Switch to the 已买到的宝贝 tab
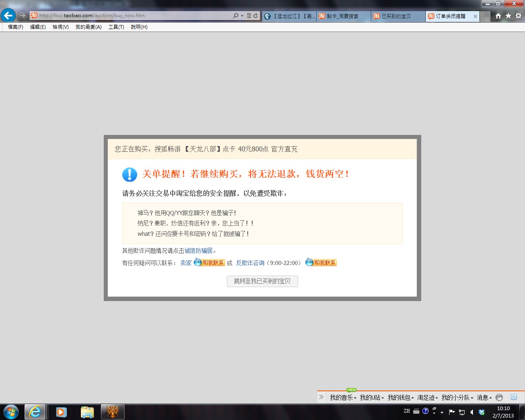Image resolution: width=525 pixels, height=420 pixels. [398, 16]
